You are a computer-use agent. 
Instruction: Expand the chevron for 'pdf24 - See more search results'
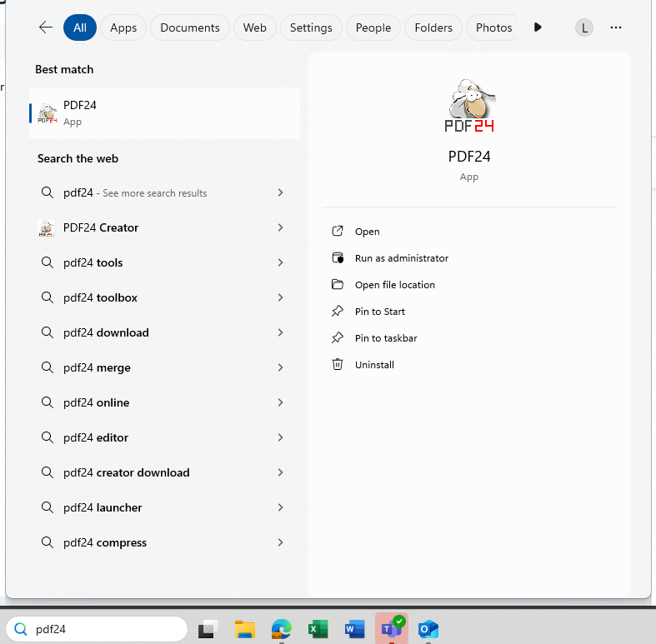coord(280,192)
